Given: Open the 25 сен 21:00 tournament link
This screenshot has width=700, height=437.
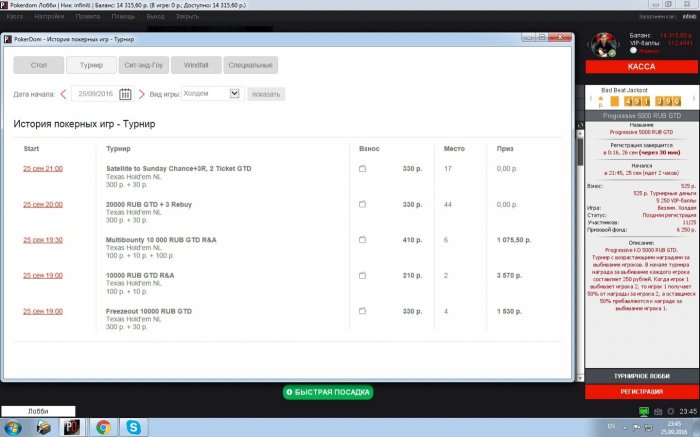Looking at the screenshot, I should coord(43,169).
